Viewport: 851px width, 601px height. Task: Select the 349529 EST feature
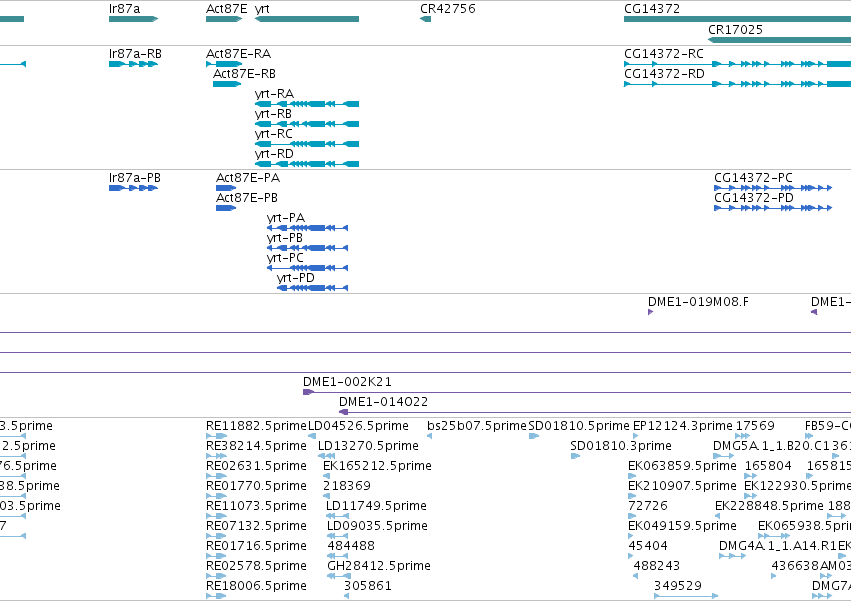click(686, 596)
